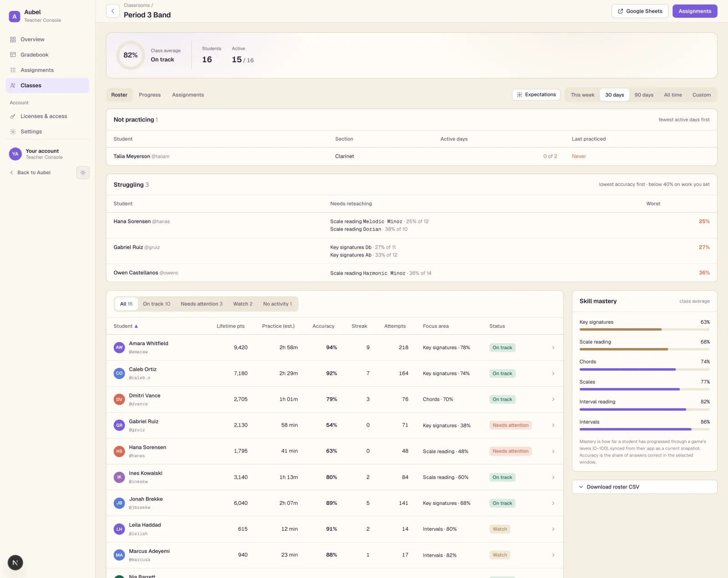The image size is (728, 578).
Task: Open Talia Meyerson's Not practicing row
Action: click(x=411, y=156)
